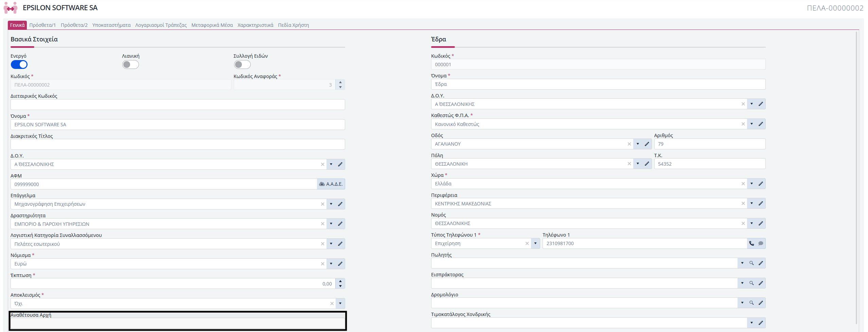Open the Μεταφορικά Μέσα tab
Image resolution: width=868 pixels, height=332 pixels.
click(212, 25)
